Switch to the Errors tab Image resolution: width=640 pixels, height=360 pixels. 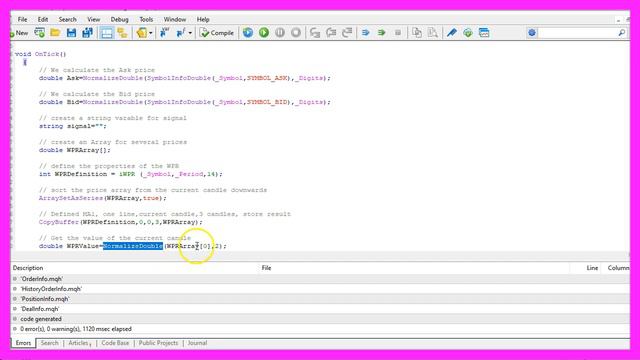tap(23, 343)
